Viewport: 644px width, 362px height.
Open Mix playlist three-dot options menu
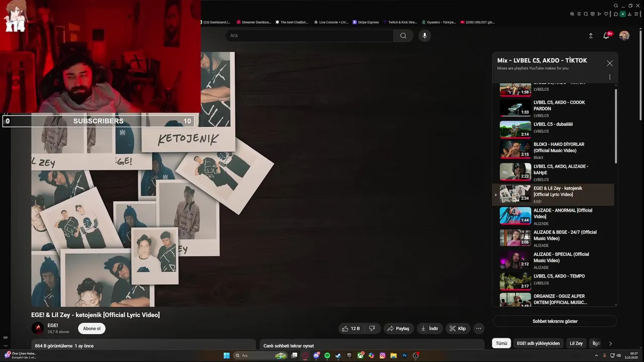pos(610,77)
